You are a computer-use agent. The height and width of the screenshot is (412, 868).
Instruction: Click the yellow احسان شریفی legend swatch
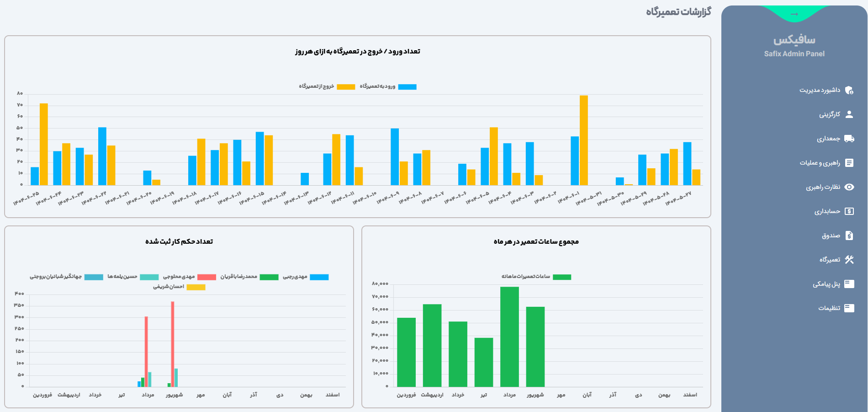click(x=196, y=287)
